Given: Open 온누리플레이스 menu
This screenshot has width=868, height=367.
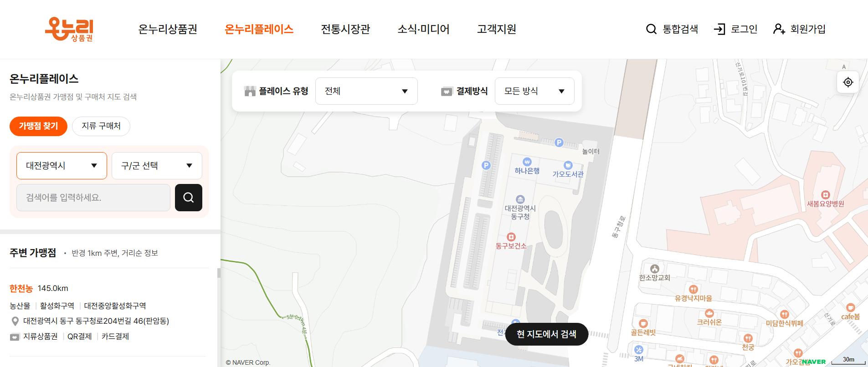Looking at the screenshot, I should pos(259,29).
